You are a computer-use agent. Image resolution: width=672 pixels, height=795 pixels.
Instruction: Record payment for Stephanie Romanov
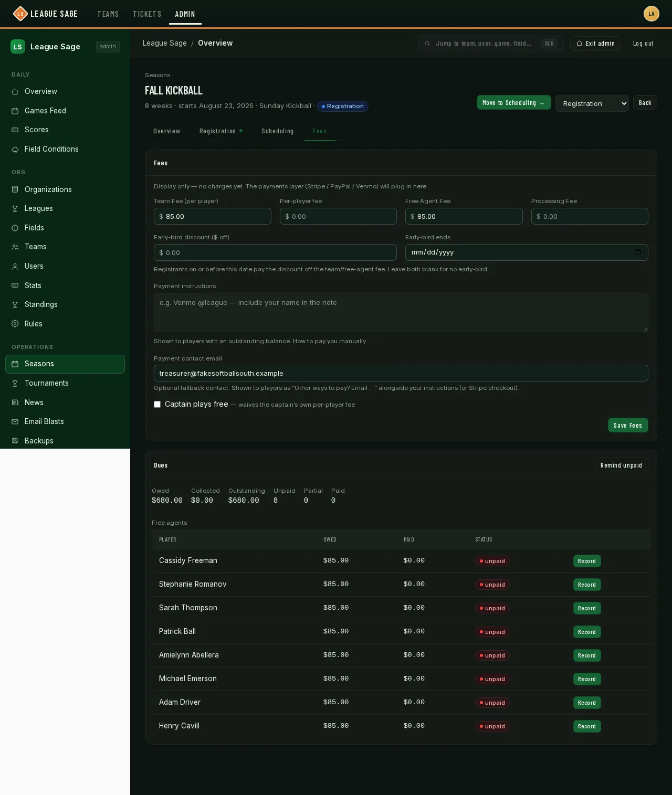click(587, 585)
